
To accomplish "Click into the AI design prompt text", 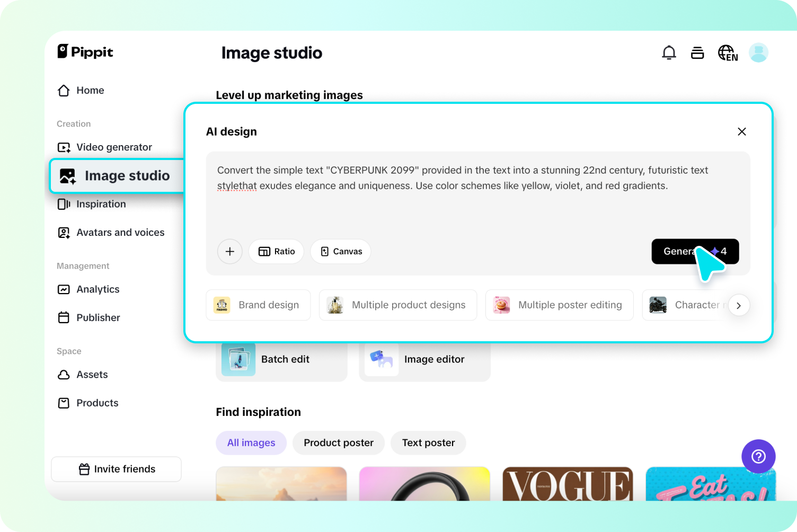I will [463, 178].
